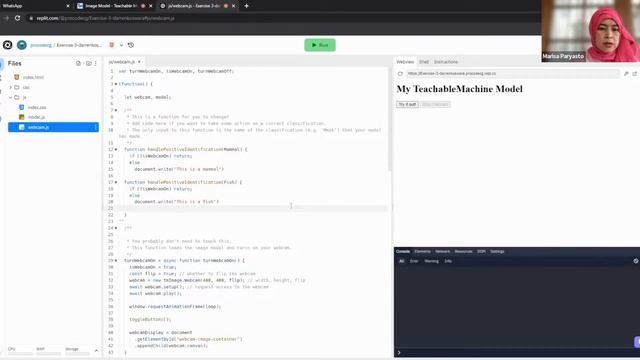Select the Console devtools tab

point(403,251)
